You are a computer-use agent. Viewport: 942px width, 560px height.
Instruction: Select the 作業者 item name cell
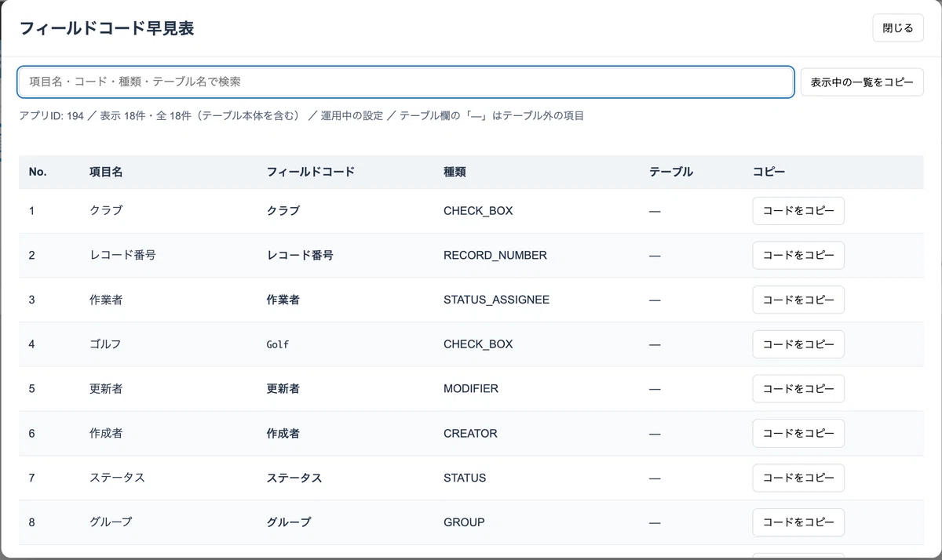(106, 300)
